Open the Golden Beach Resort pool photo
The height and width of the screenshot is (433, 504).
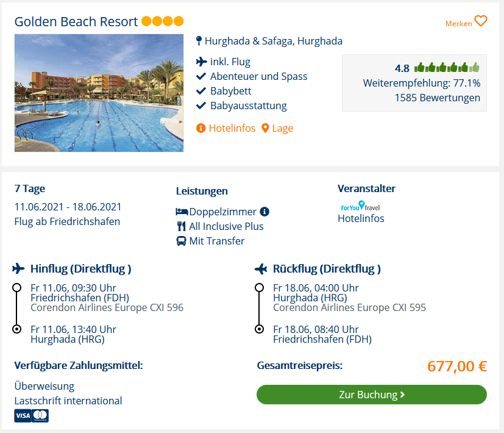99,93
